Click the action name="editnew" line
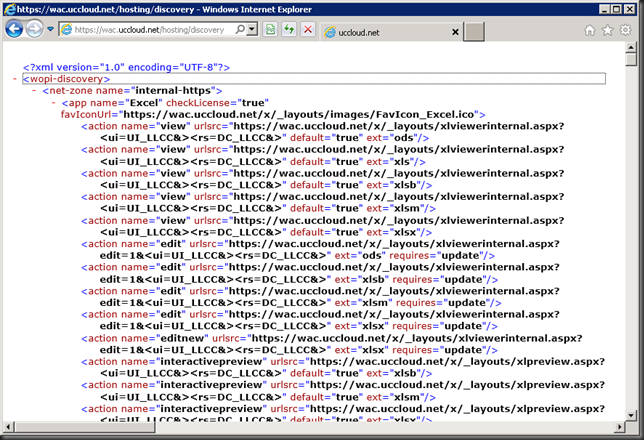Screen dimensions: 644x440 pos(332,344)
